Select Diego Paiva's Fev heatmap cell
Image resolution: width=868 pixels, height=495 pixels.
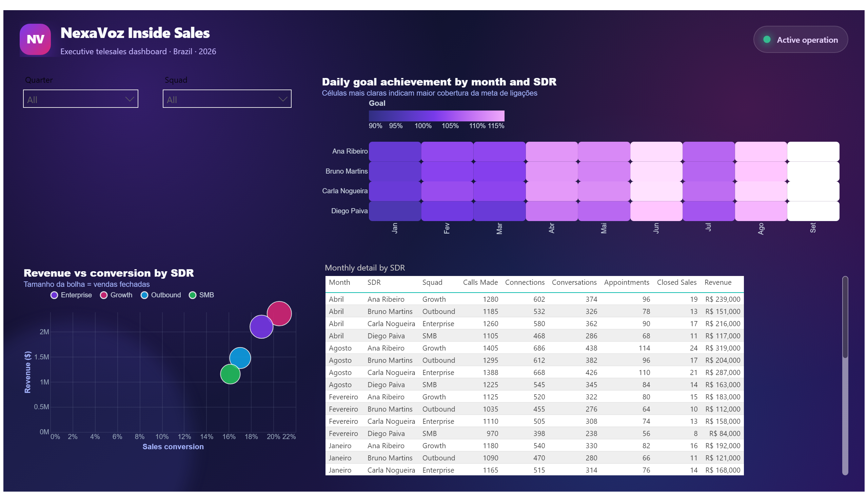447,212
